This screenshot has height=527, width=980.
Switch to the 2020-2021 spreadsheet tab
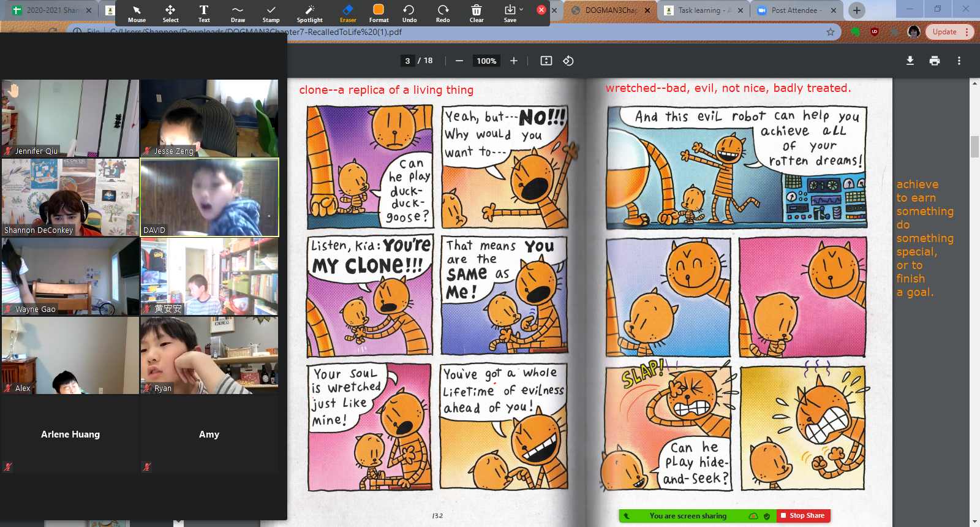52,10
